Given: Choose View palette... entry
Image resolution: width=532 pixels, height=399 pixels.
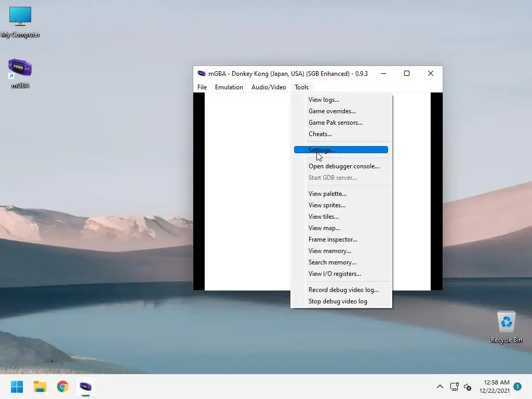Looking at the screenshot, I should (x=341, y=194).
